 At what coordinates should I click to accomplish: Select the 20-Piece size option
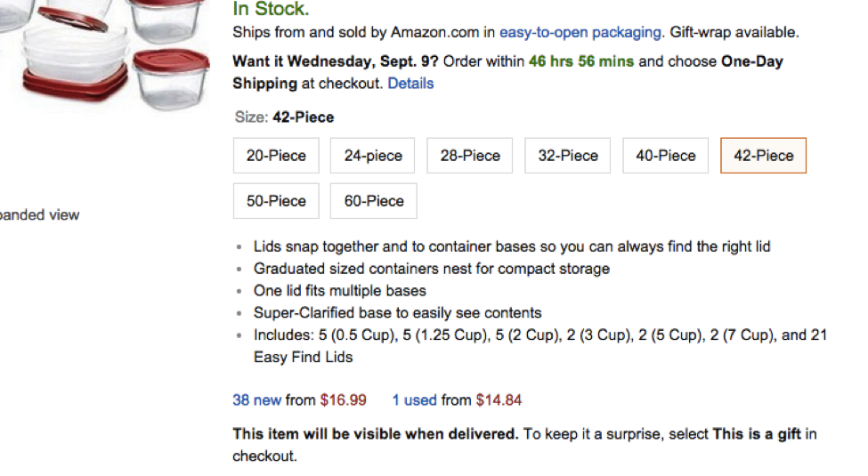[x=276, y=156]
